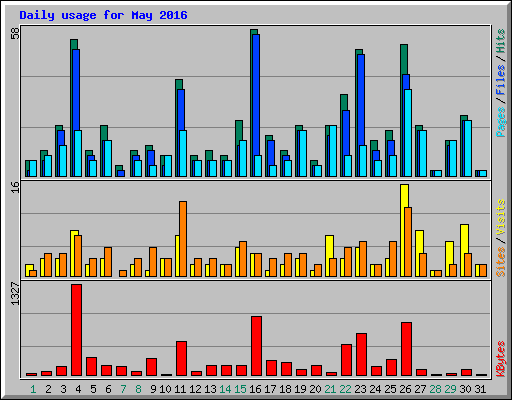This screenshot has height=400, width=512.
Task: Click the orange Visits bar for day 11
Action: [183, 239]
